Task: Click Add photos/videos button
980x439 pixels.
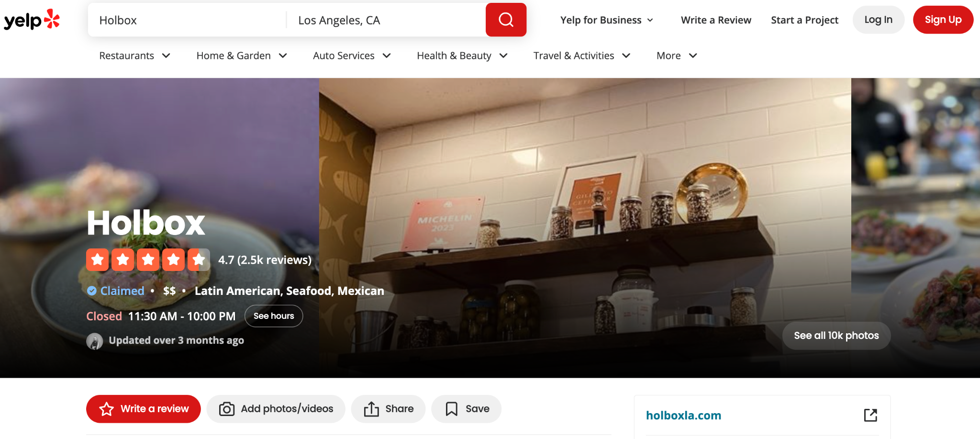Action: (276, 409)
